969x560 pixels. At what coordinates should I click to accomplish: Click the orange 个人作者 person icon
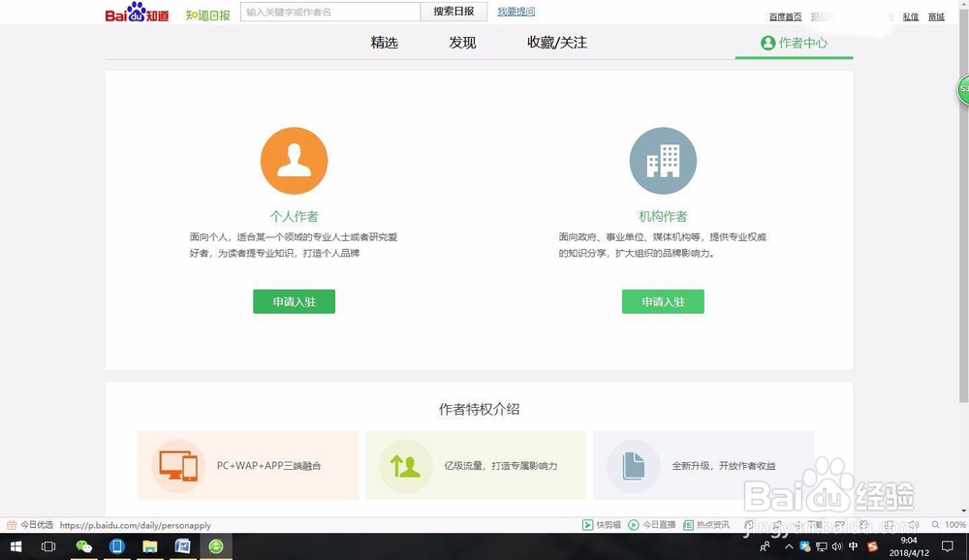tap(294, 160)
